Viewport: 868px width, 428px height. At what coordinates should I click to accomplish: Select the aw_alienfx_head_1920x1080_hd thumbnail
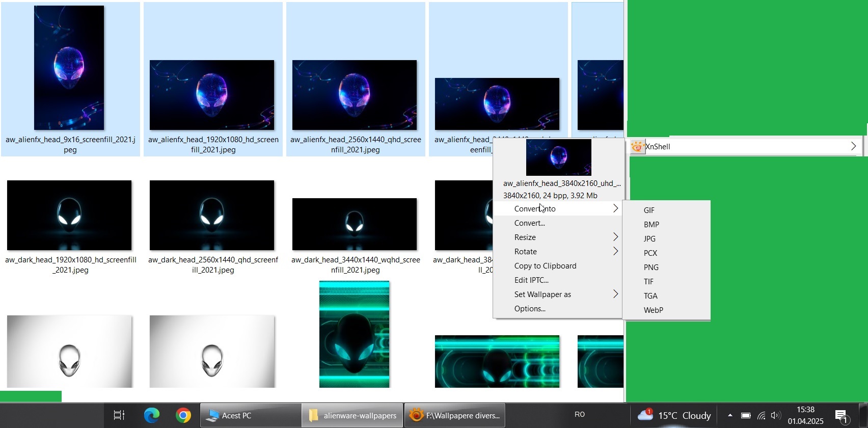(212, 95)
